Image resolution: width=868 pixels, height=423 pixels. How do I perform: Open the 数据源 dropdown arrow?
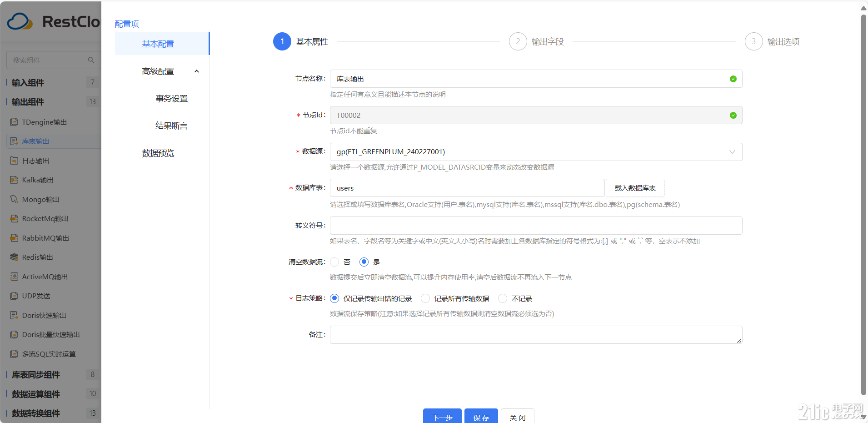click(732, 152)
